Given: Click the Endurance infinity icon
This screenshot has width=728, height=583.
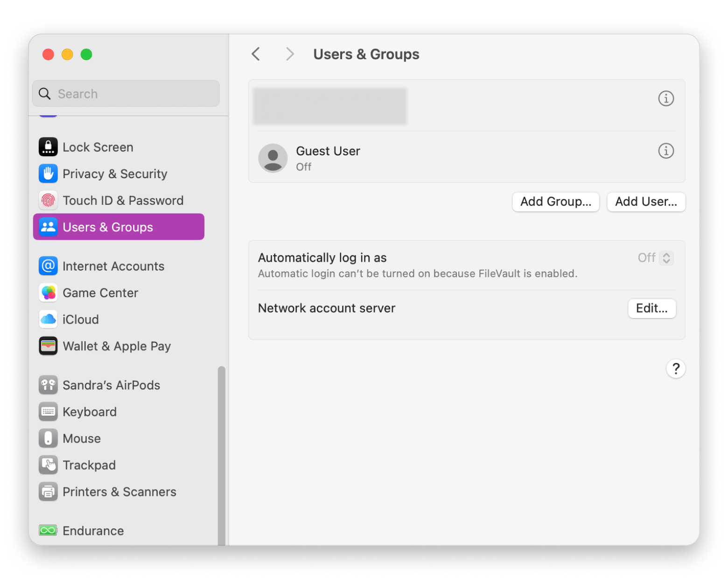Looking at the screenshot, I should [x=48, y=530].
